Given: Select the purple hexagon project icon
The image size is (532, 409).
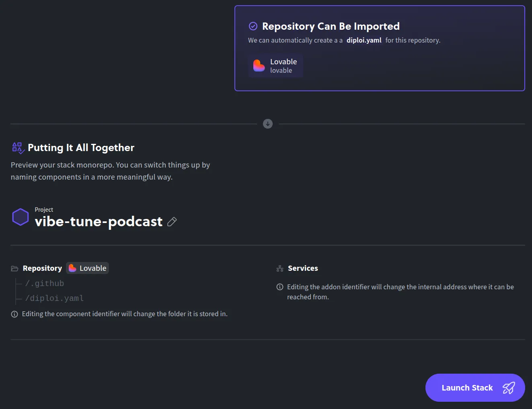Looking at the screenshot, I should pos(20,217).
